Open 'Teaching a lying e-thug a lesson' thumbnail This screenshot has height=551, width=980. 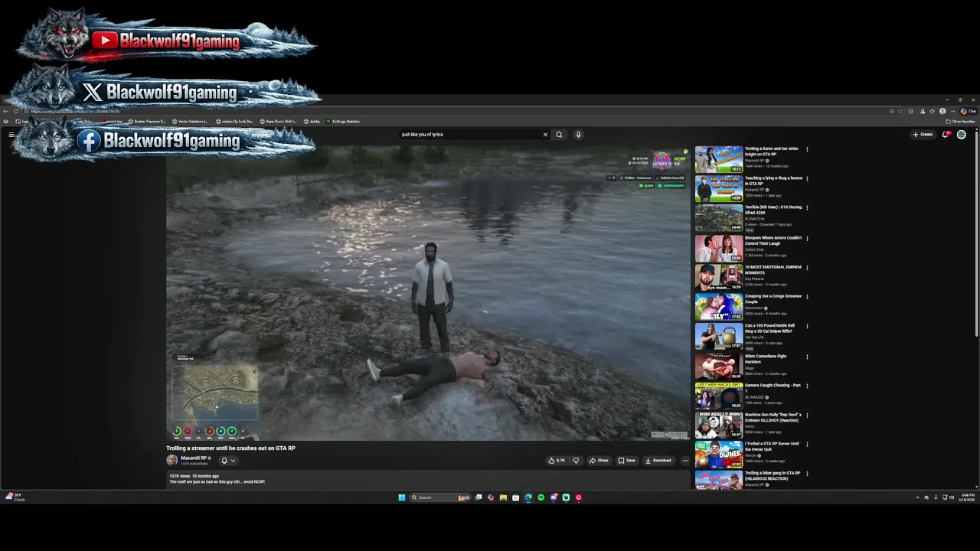click(x=718, y=189)
